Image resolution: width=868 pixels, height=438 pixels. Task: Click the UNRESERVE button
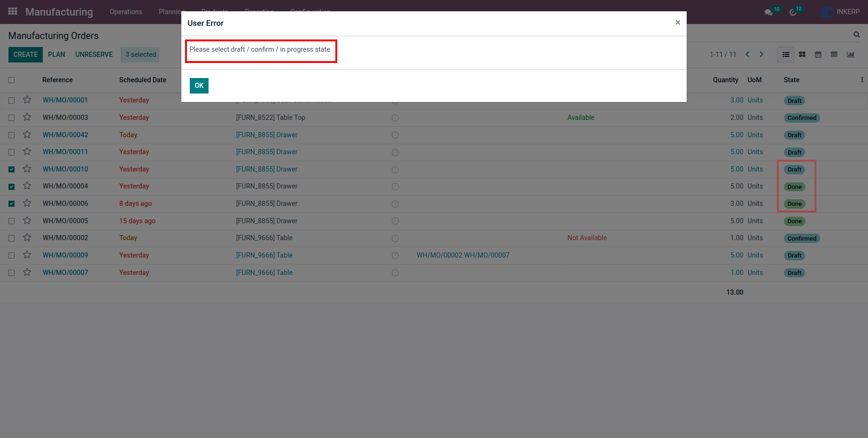click(94, 55)
